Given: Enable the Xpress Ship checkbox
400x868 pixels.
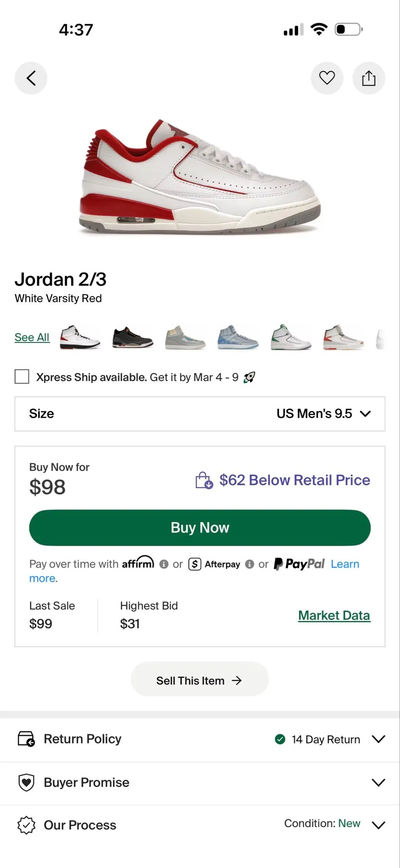Looking at the screenshot, I should pyautogui.click(x=22, y=376).
